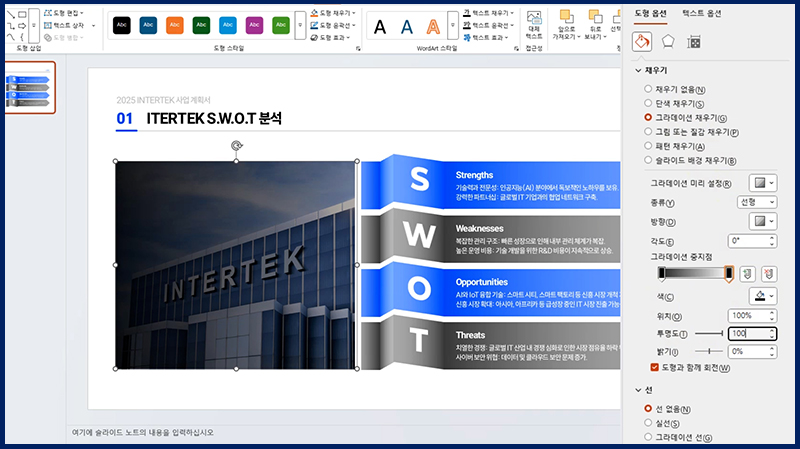Select the left brace shape
The width and height of the screenshot is (800, 449).
(x=22, y=37)
